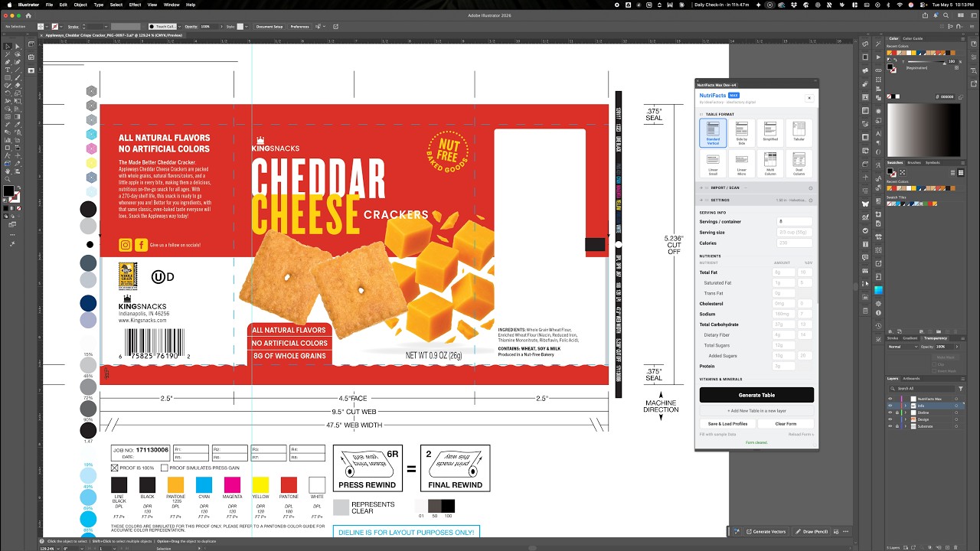
Task: Choose Dual Column table format
Action: [x=799, y=164]
